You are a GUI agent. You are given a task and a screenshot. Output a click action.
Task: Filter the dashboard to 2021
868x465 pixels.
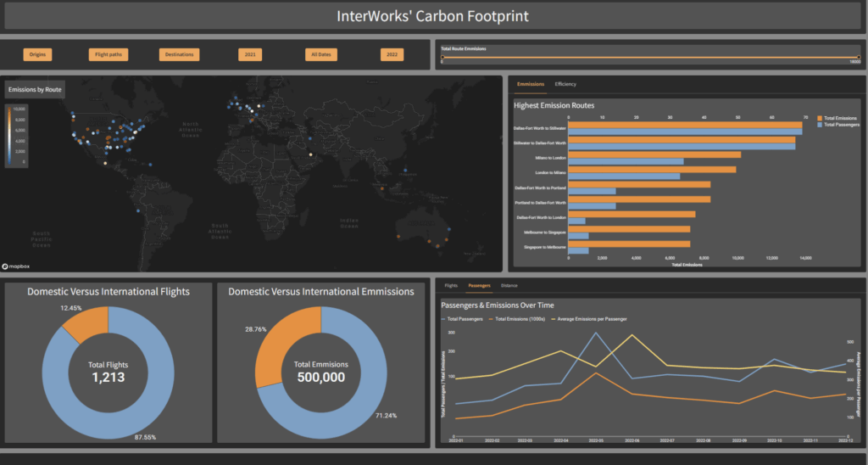click(x=250, y=54)
